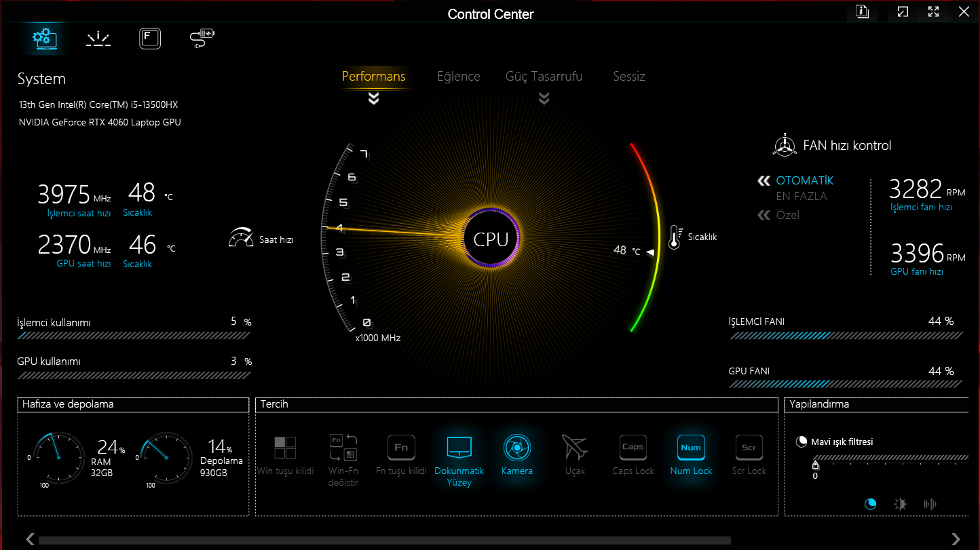Select EN FAZLA fan speed mode
This screenshot has width=980, height=550.
coord(802,196)
